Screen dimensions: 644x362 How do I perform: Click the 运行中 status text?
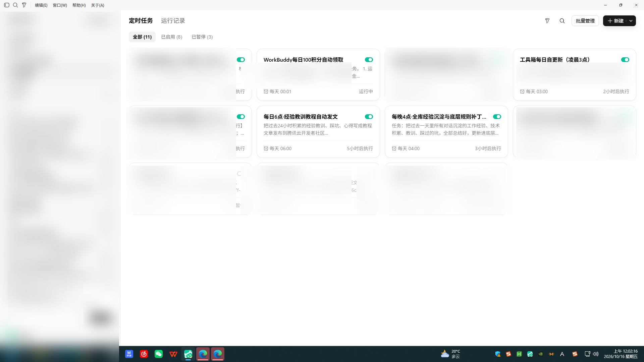pyautogui.click(x=366, y=92)
